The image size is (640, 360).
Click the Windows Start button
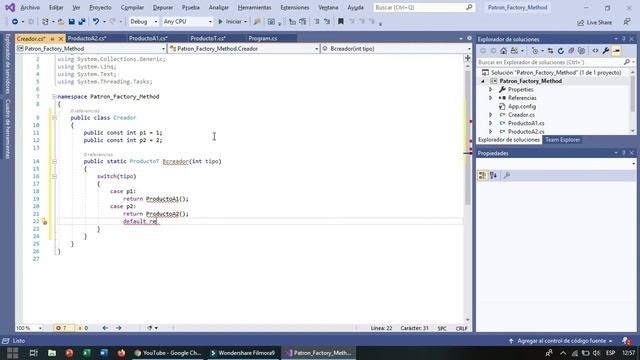coord(12,353)
